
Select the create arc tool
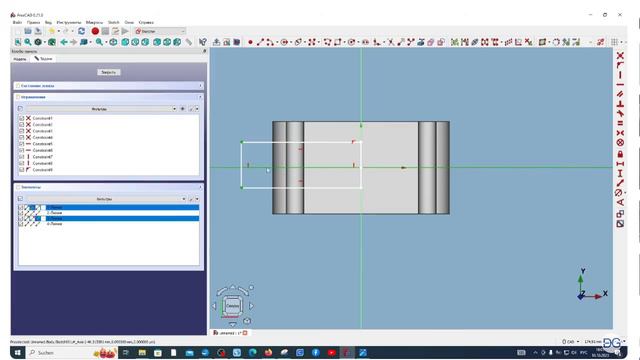(270, 42)
